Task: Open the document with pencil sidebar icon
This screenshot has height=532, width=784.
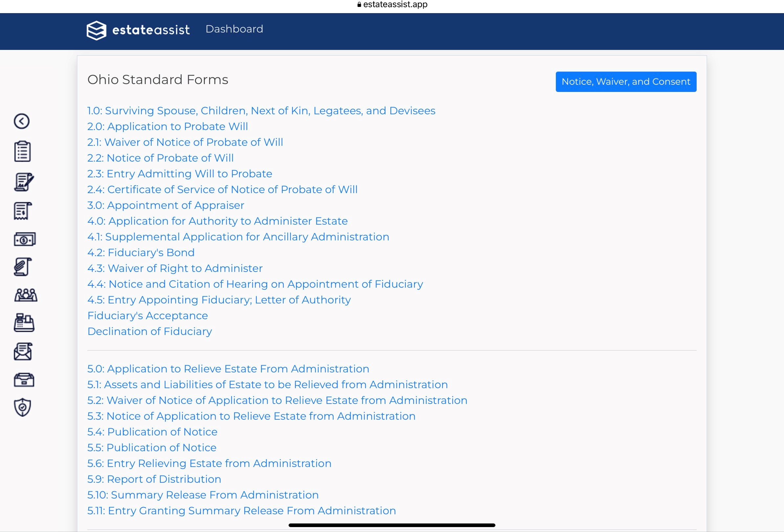Action: coord(24,182)
